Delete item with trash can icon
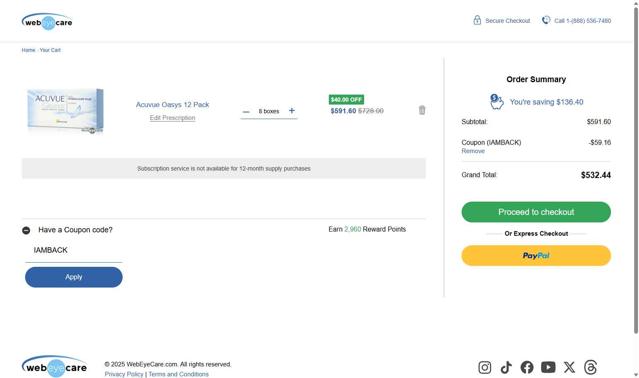Viewport: 639px width, 378px height. pos(422,110)
